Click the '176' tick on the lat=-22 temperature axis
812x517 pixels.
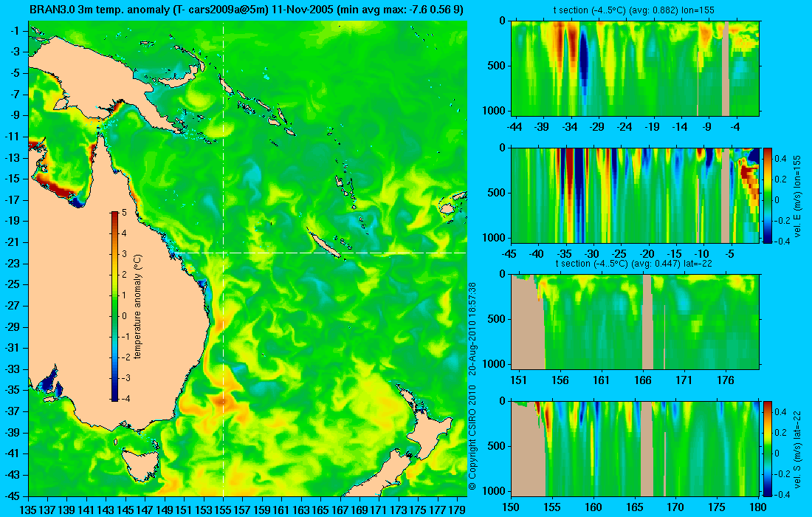coord(726,380)
